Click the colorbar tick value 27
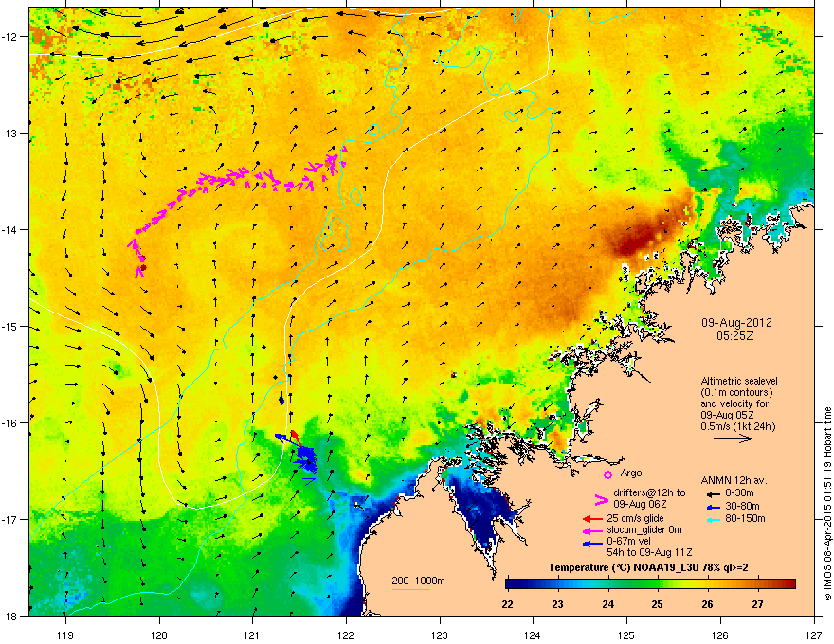Image resolution: width=834 pixels, height=644 pixels. click(x=757, y=604)
